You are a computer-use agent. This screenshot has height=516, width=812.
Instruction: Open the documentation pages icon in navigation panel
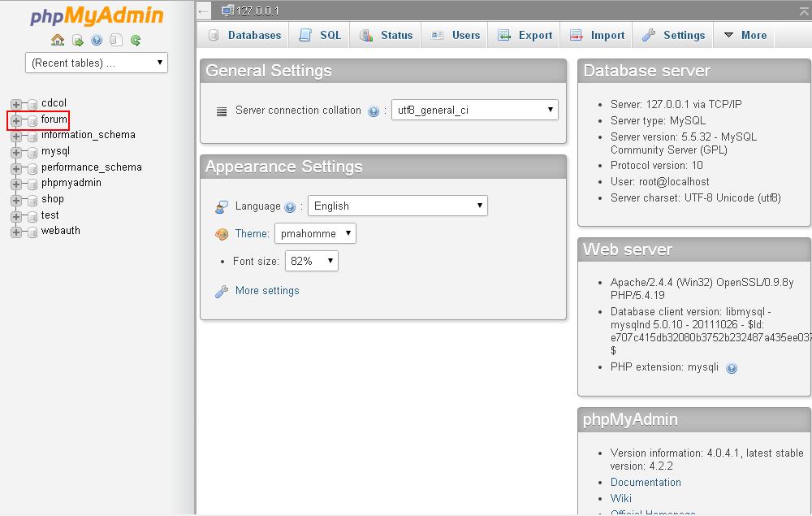pos(116,41)
